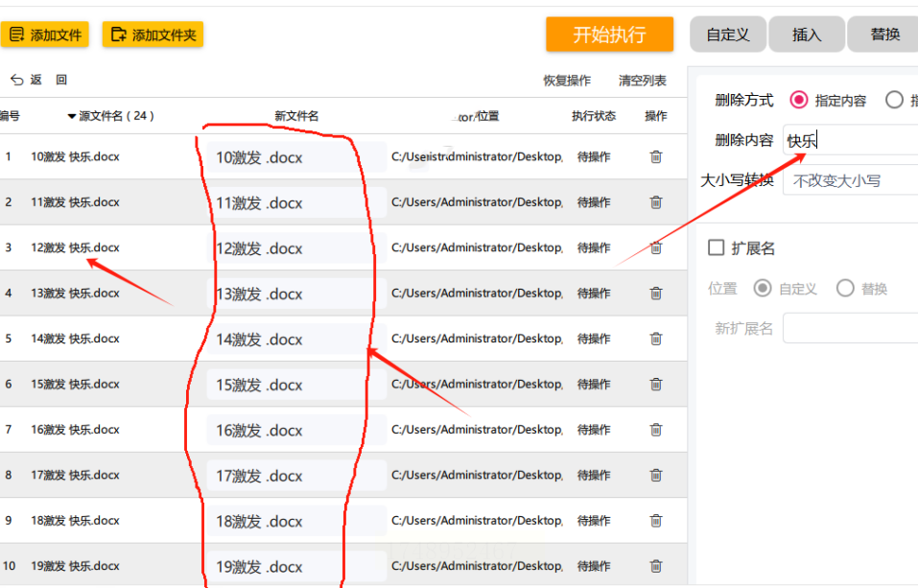Delete row 16激发 快乐.docx with trash icon

(x=656, y=430)
